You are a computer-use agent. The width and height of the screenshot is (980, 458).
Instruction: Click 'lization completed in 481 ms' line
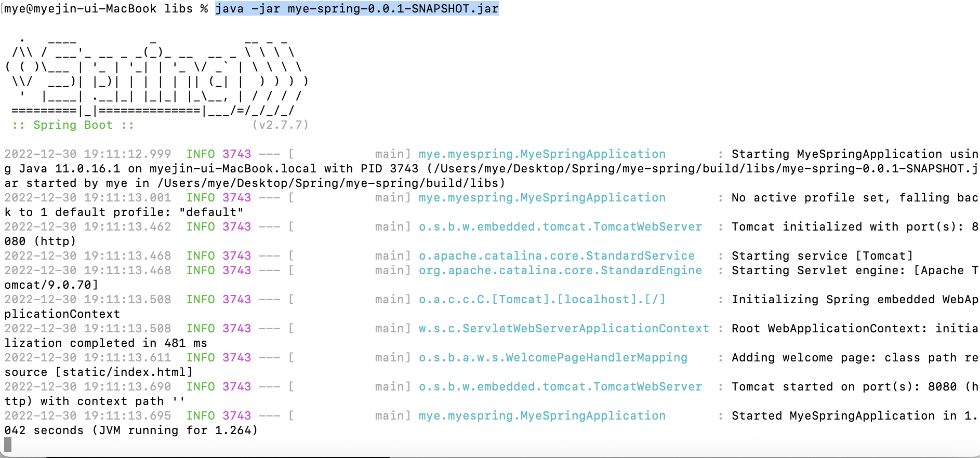[x=105, y=343]
